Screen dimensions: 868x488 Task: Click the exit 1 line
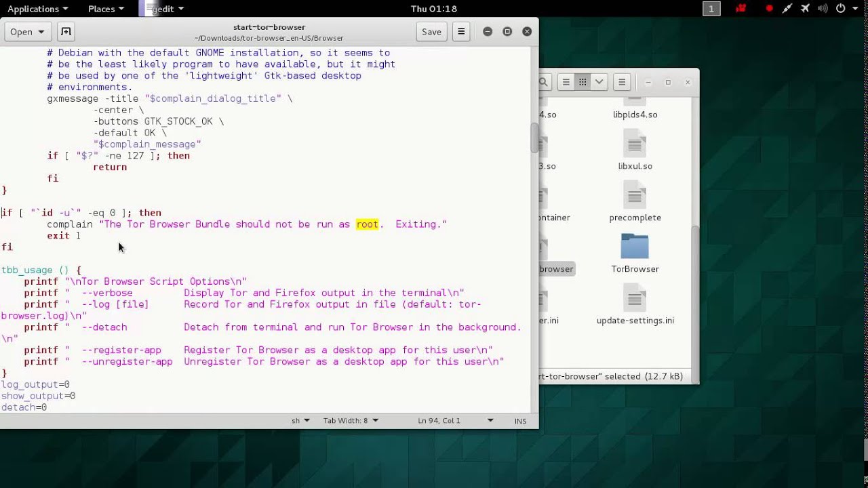pyautogui.click(x=64, y=236)
